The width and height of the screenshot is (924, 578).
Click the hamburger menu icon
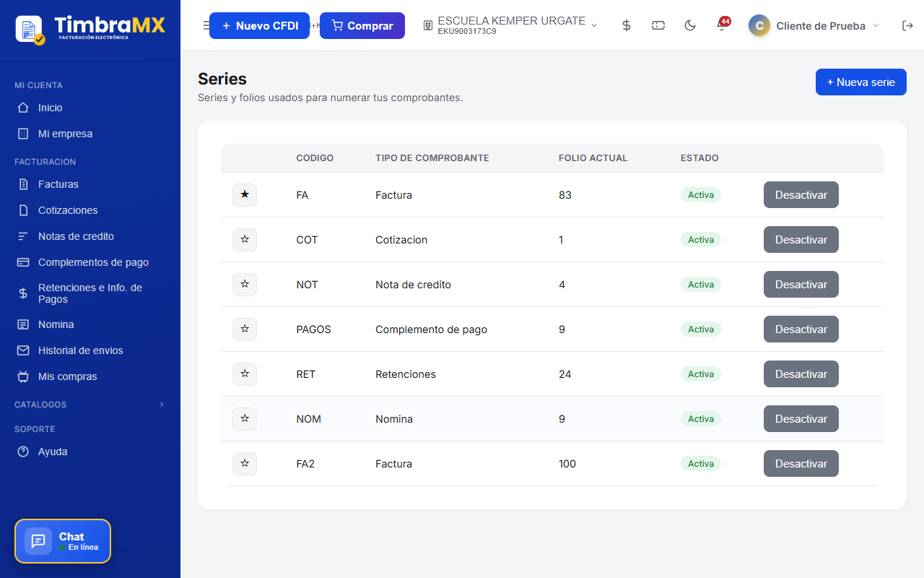(206, 25)
